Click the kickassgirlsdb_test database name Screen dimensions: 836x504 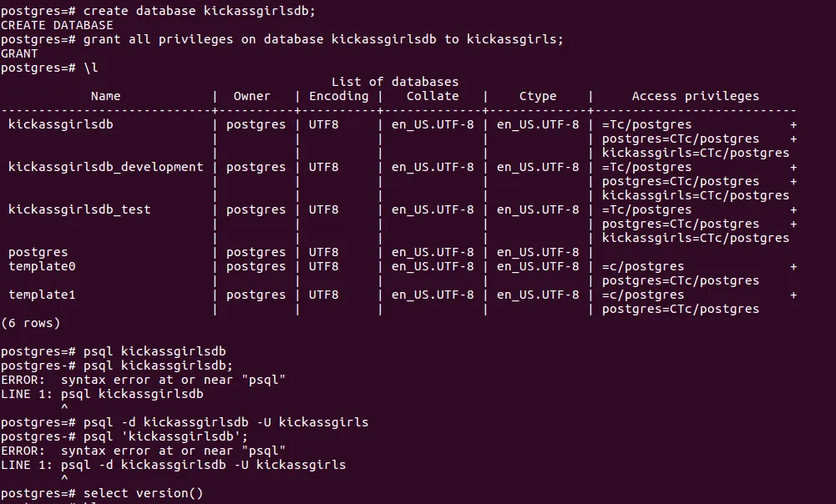click(79, 209)
